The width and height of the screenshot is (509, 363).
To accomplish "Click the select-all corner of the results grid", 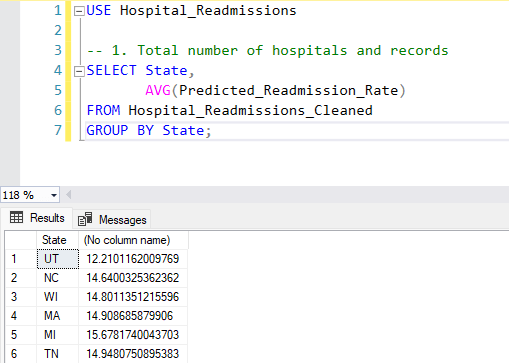I will 21,240.
